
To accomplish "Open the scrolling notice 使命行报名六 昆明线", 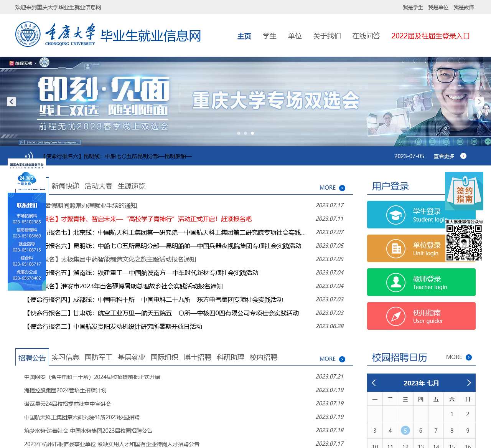I will (x=117, y=156).
